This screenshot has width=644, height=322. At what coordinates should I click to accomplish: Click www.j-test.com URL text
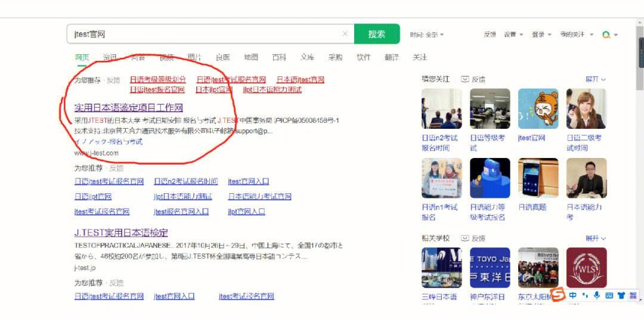[x=96, y=153]
